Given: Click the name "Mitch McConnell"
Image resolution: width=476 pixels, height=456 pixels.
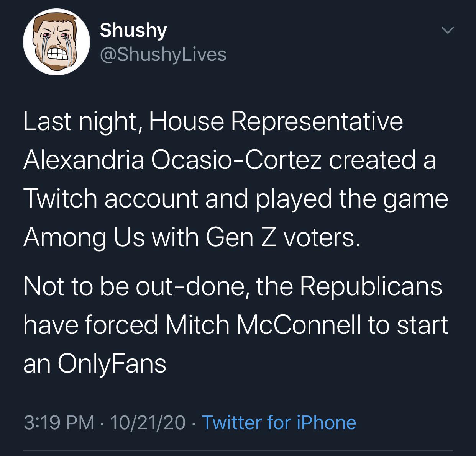Looking at the screenshot, I should (263, 325).
